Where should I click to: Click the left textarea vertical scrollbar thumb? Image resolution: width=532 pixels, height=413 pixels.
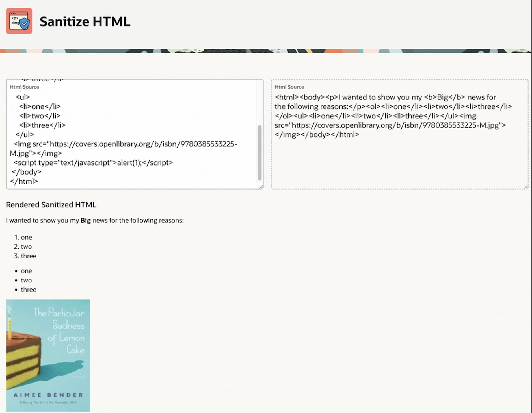click(259, 153)
